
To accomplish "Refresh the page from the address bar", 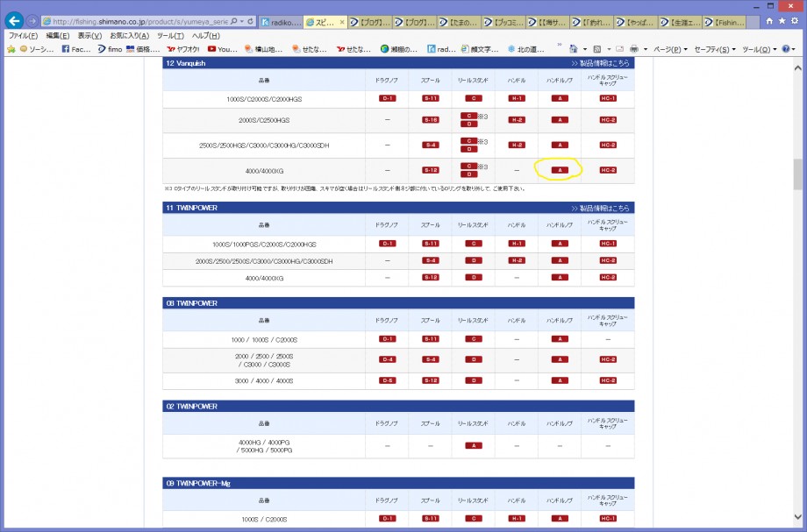I will click(251, 22).
